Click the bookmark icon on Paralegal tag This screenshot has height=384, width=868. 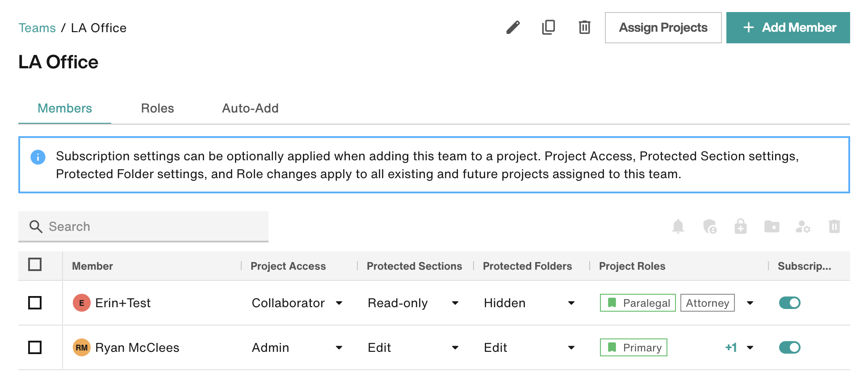tap(612, 303)
